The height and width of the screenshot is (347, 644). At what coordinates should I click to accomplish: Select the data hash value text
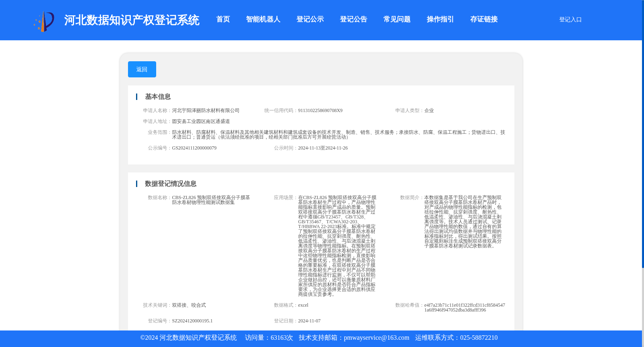click(x=464, y=308)
